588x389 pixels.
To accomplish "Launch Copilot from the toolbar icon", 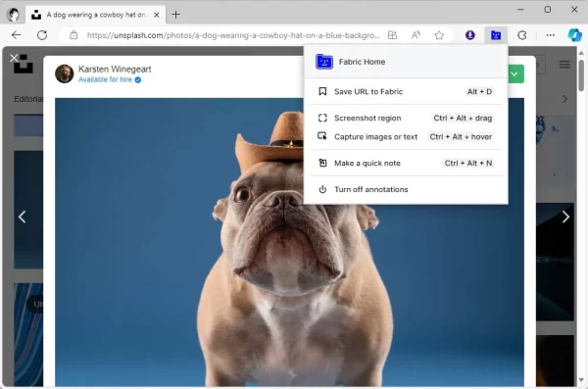I will [574, 35].
